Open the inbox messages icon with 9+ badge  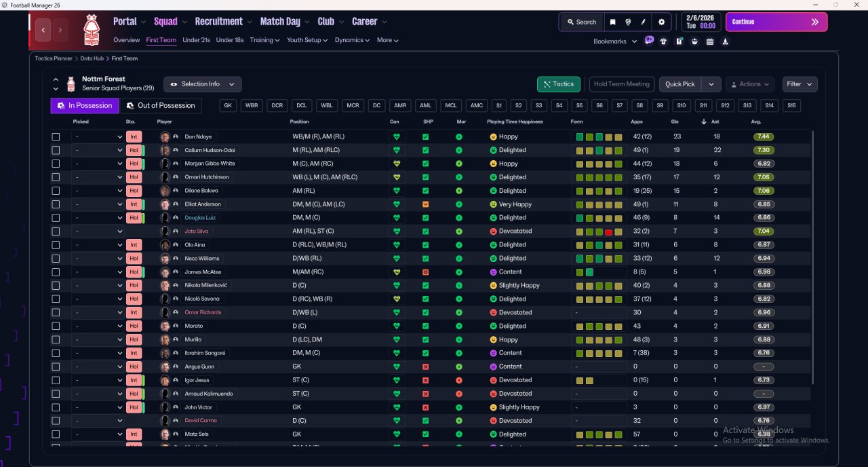tap(649, 40)
